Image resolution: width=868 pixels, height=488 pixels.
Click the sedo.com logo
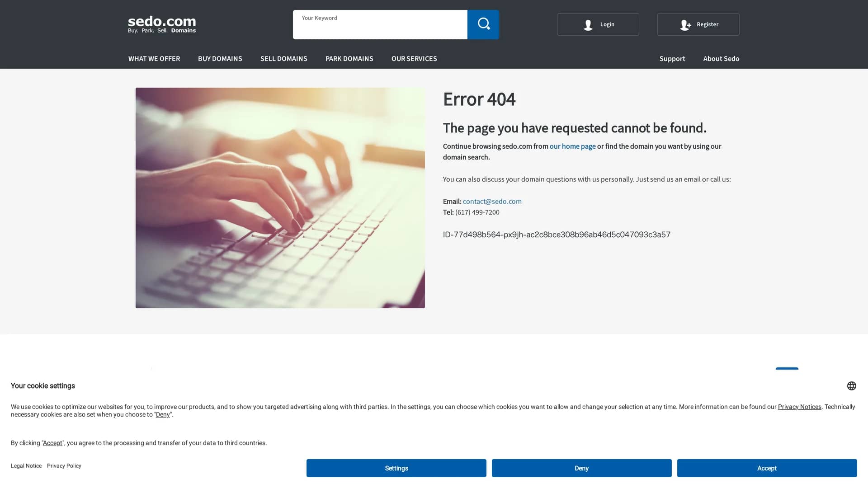click(162, 24)
